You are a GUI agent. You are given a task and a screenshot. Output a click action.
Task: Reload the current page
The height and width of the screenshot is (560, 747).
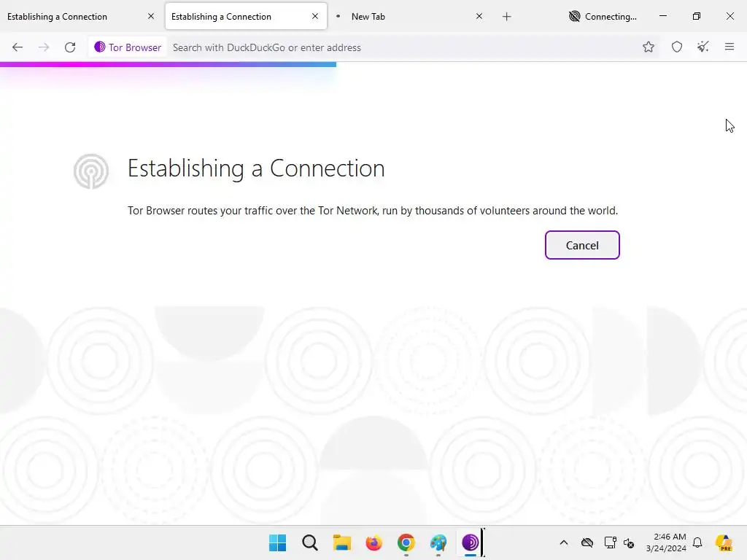coord(70,47)
